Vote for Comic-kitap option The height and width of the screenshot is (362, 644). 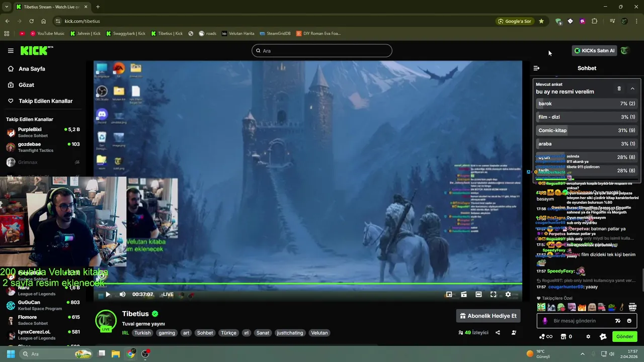587,130
